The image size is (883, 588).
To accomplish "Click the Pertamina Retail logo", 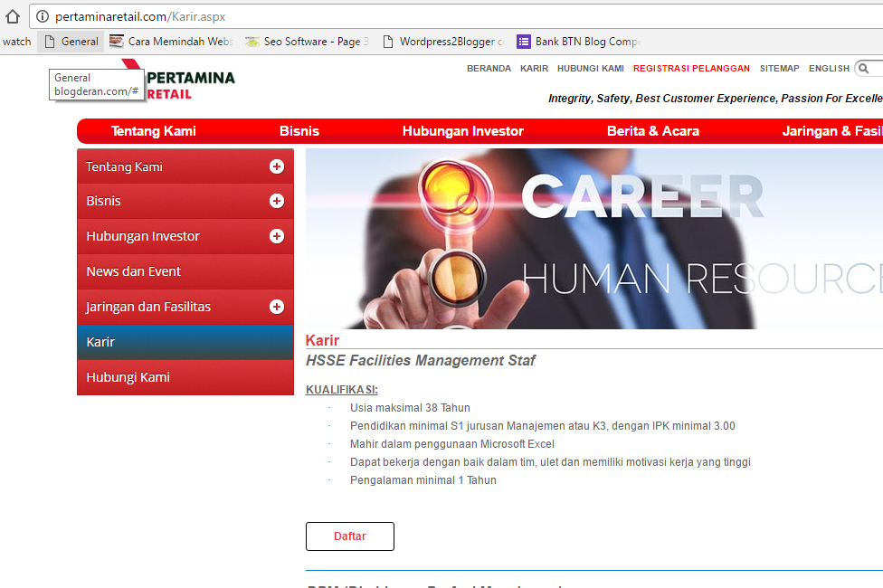I will click(x=179, y=80).
